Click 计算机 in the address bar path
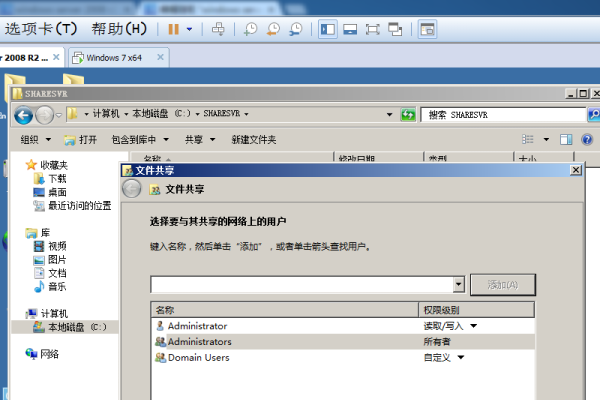Screen dimensions: 600x400 coord(106,114)
